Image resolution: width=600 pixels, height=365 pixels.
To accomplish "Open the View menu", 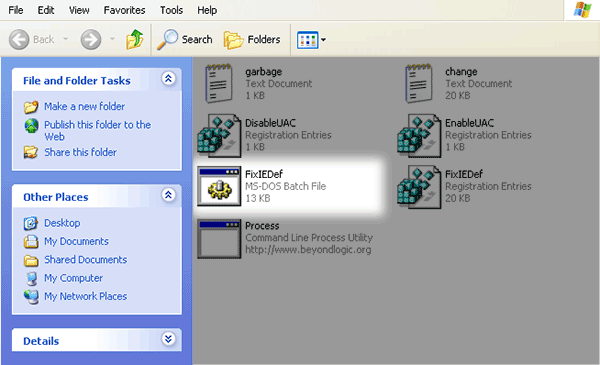I will (x=79, y=10).
